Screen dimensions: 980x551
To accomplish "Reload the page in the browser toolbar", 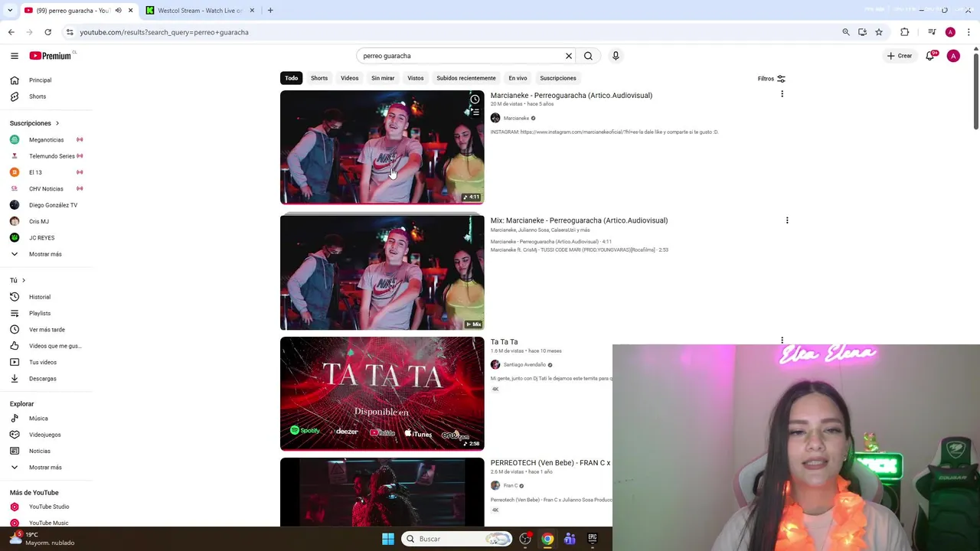I will [x=47, y=32].
